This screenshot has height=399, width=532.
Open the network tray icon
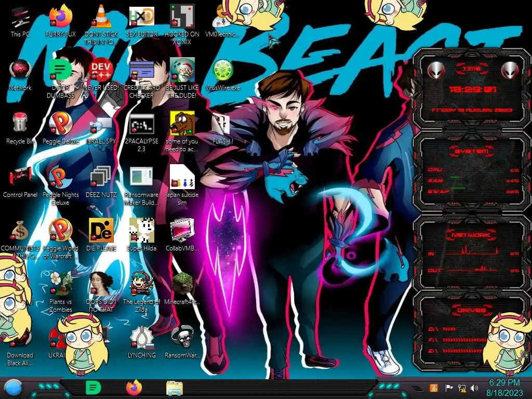click(x=462, y=388)
